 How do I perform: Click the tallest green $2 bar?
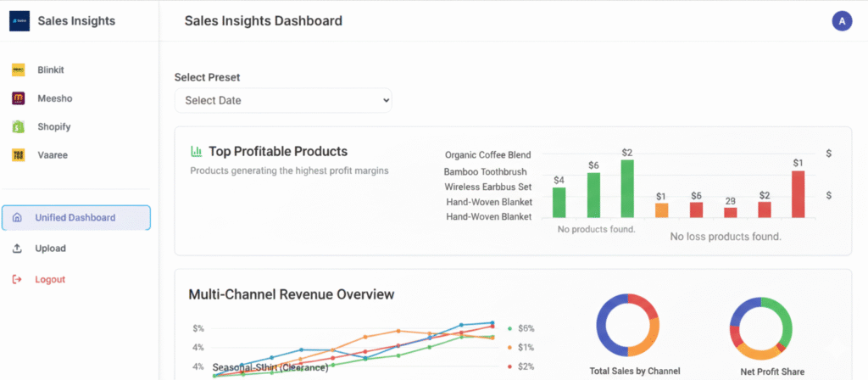[627, 189]
